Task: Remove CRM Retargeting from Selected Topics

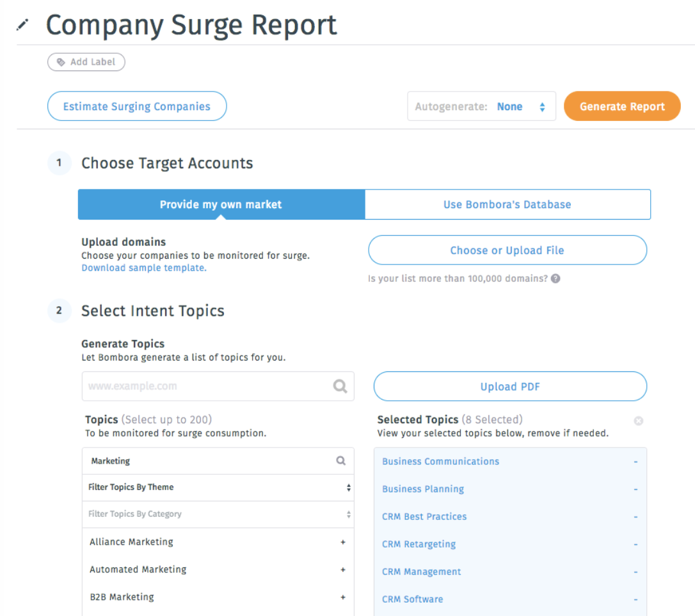Action: (x=635, y=544)
